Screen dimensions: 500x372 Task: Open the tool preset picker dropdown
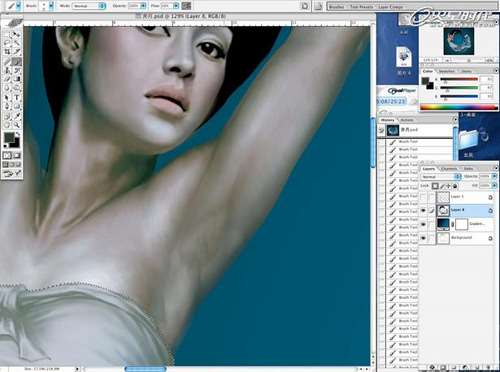pos(18,6)
